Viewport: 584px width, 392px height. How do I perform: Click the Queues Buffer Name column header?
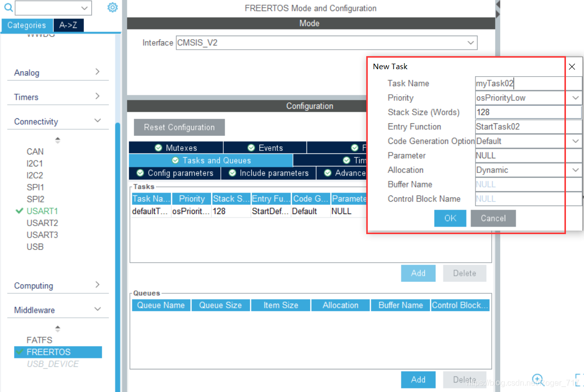click(400, 305)
